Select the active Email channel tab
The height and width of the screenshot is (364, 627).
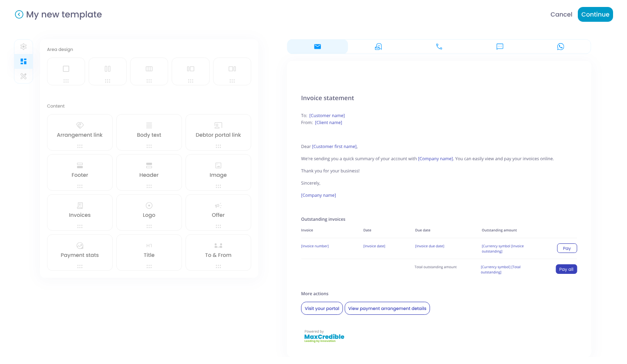pyautogui.click(x=317, y=46)
